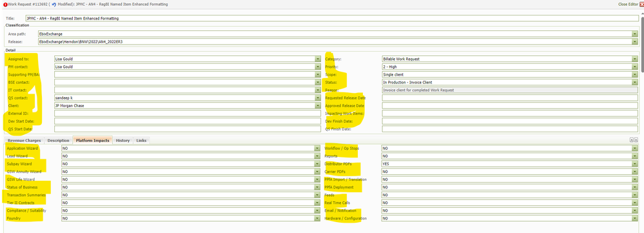This screenshot has width=644, height=233.
Task: Click the QS Finish Date field
Action: (x=510, y=129)
